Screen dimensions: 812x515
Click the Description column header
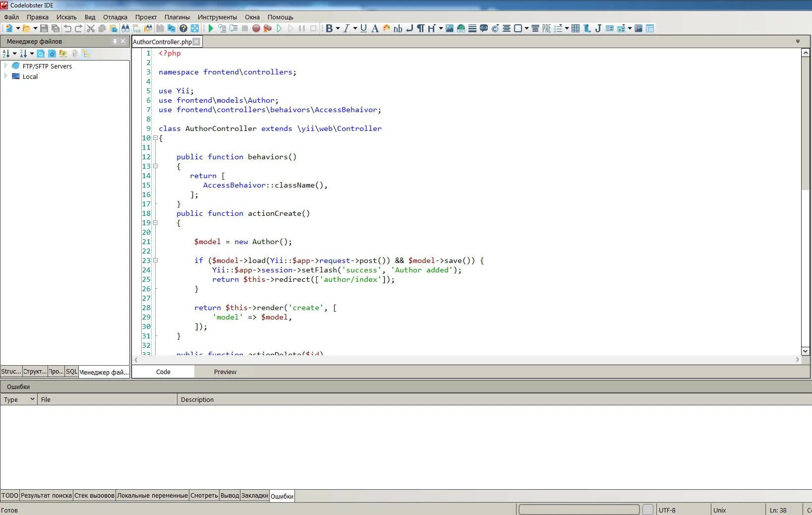pos(494,399)
